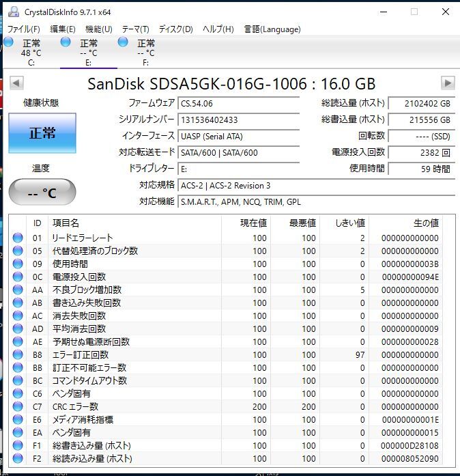
Task: Click status icon for ID EA row
Action: click(x=18, y=432)
